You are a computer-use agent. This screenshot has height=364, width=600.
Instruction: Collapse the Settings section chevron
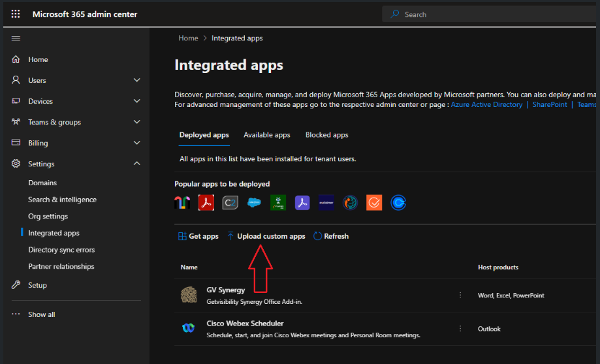pos(137,164)
